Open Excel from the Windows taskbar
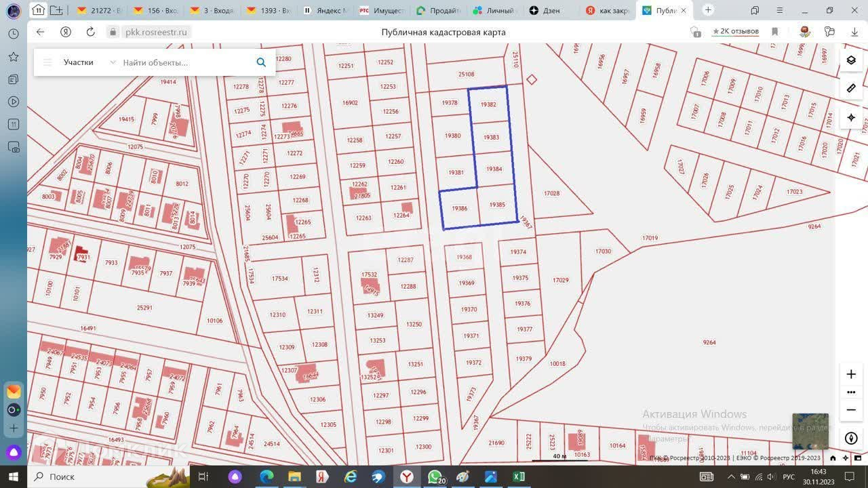868x488 pixels. coord(519,476)
